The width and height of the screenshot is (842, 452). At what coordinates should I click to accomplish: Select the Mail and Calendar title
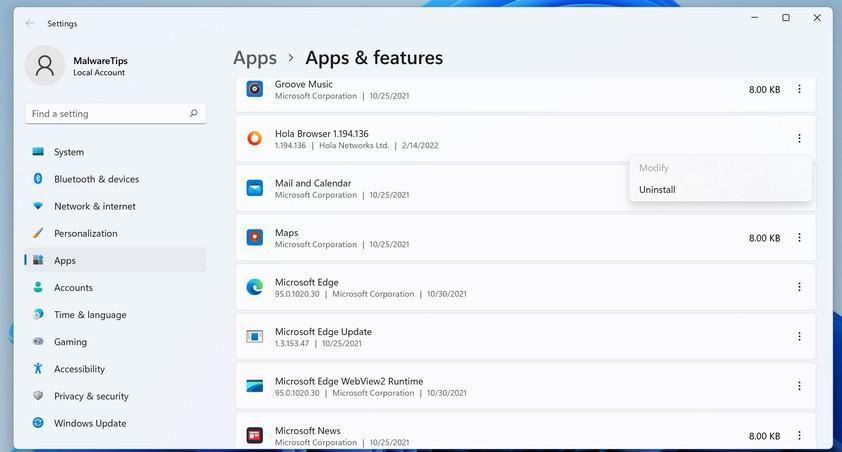coord(313,183)
